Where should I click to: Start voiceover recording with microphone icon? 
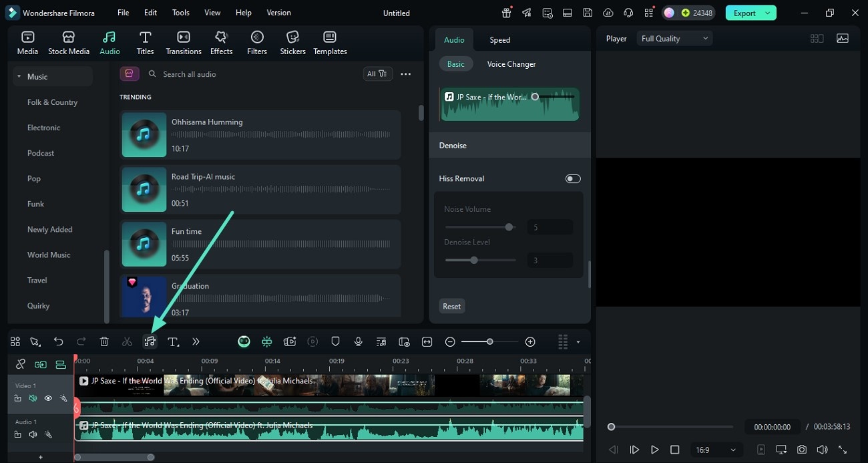pyautogui.click(x=358, y=341)
